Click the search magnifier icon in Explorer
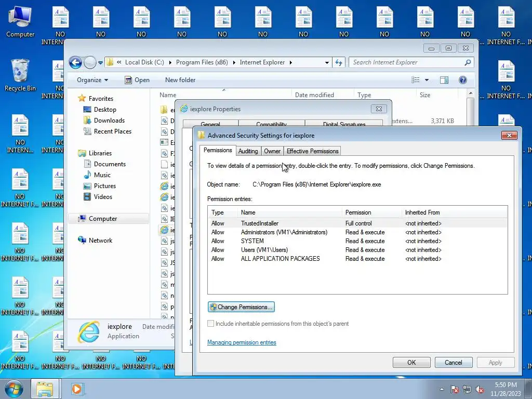Screen dimensions: 532x399 point(468,62)
